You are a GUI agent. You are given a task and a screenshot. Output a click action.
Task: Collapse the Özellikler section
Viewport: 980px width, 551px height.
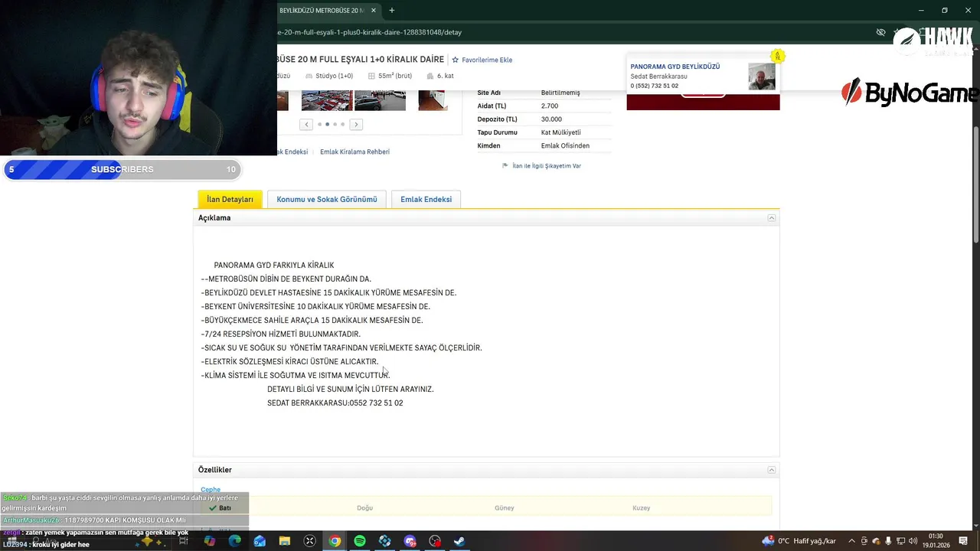click(771, 470)
